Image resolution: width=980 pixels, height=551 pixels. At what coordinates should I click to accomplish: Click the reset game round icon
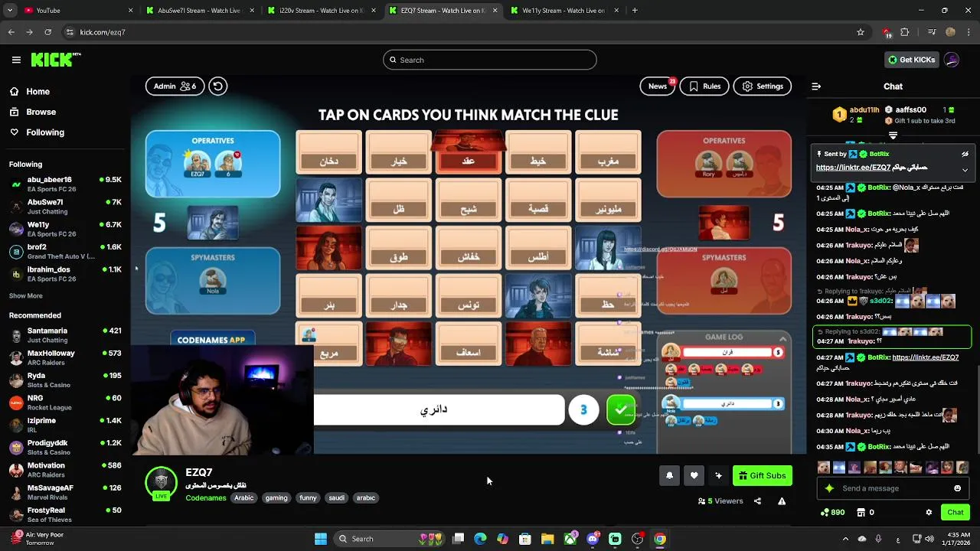click(x=218, y=86)
